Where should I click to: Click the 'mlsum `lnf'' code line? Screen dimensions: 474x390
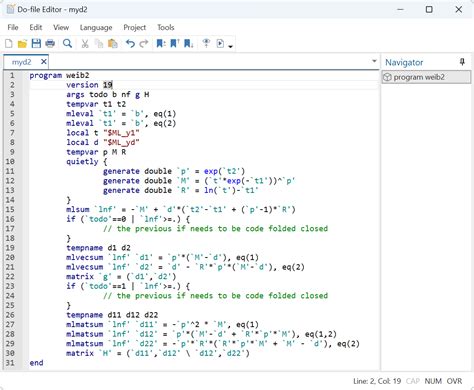click(x=181, y=209)
